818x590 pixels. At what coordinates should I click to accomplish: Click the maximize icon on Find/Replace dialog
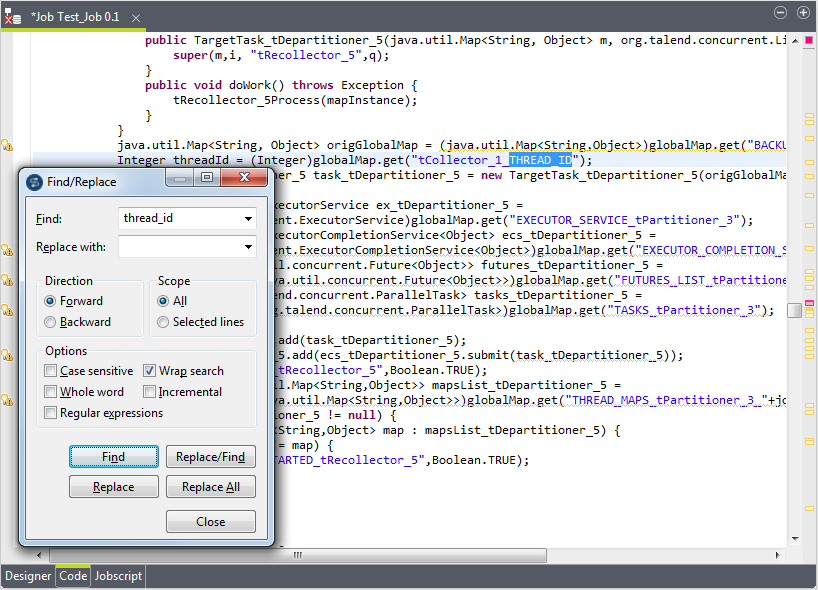207,177
